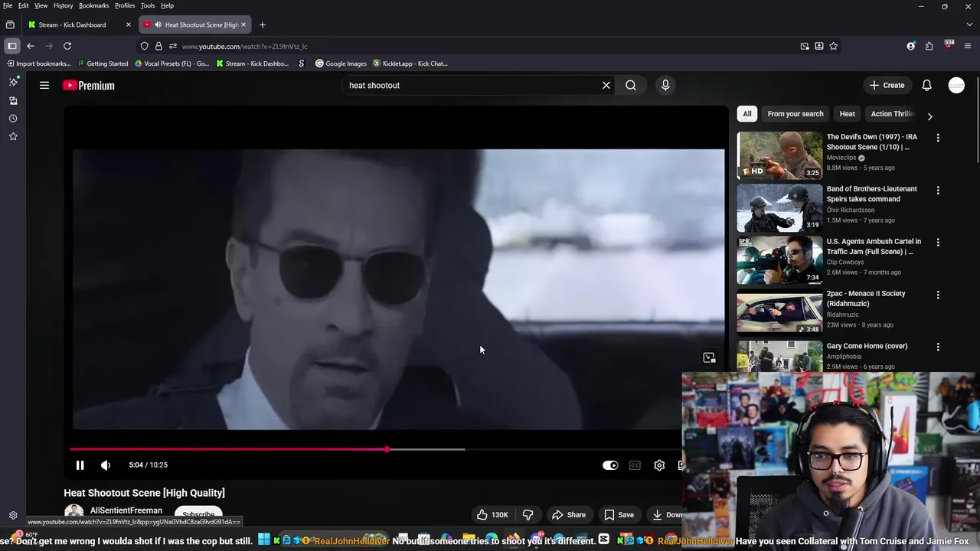Go back in browser history

31,46
